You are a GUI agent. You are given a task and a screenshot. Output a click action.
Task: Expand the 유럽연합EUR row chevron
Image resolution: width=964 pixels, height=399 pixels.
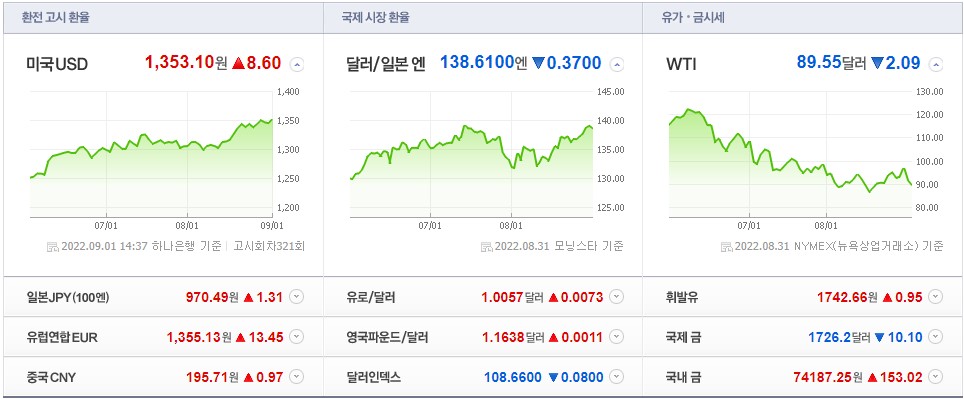(x=296, y=337)
